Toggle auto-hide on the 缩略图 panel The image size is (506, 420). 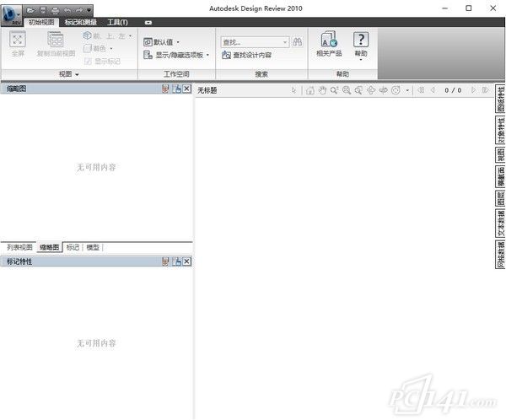tap(177, 89)
